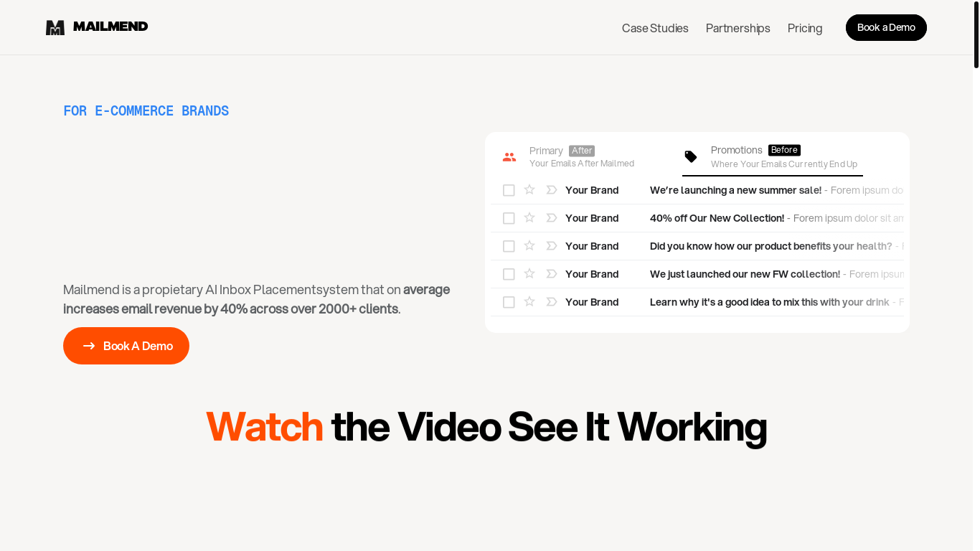Star the product benefits health email

pyautogui.click(x=529, y=245)
